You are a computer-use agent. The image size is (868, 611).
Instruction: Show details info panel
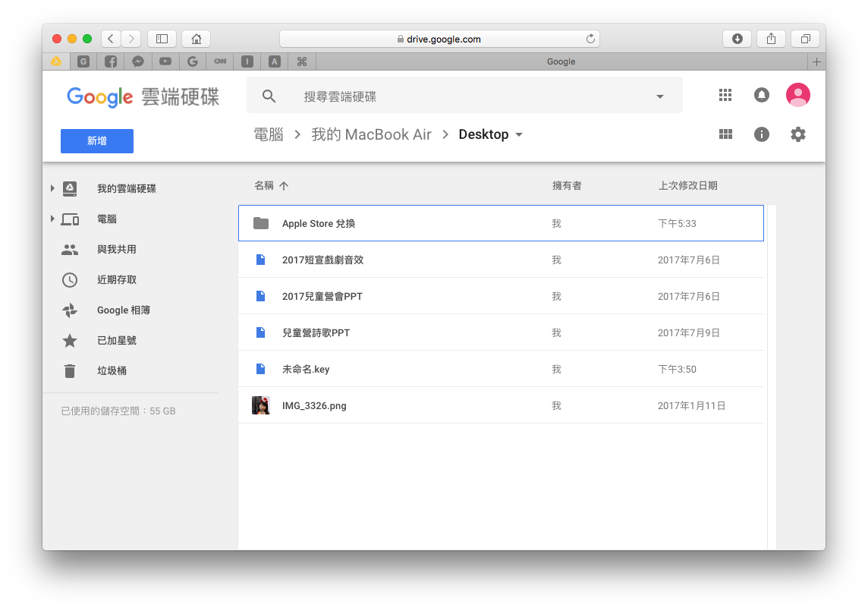click(x=762, y=134)
